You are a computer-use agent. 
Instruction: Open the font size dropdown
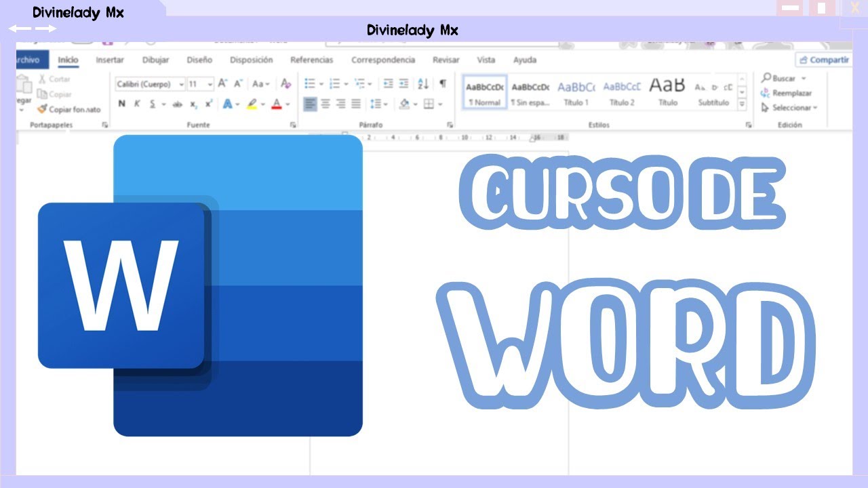(x=210, y=85)
